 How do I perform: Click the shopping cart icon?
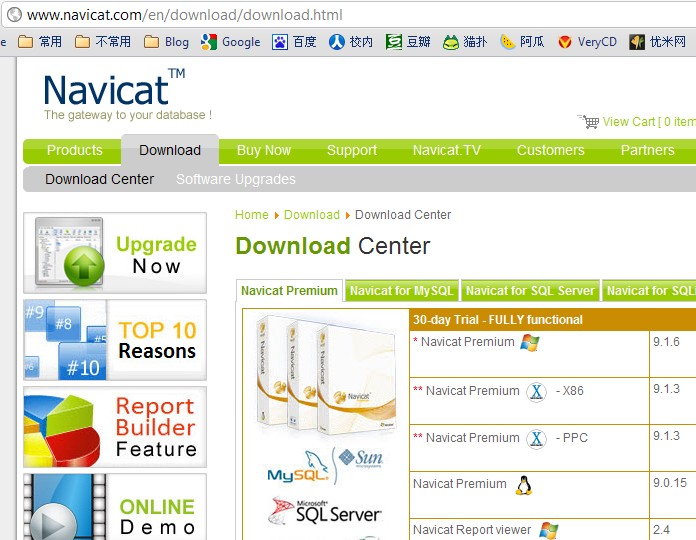pos(588,121)
